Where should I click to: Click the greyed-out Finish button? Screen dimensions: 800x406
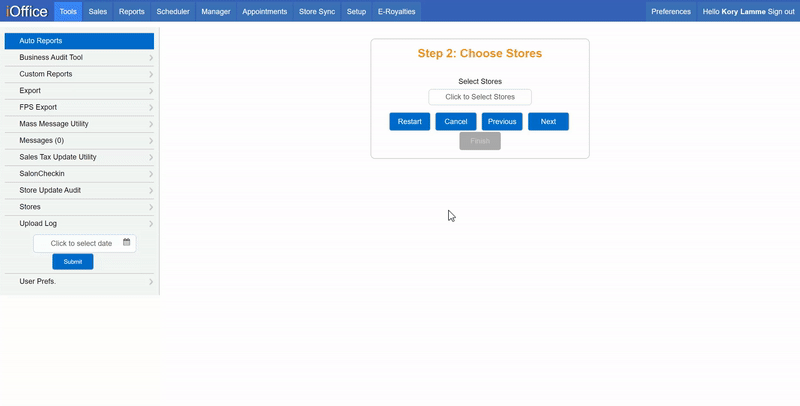[x=480, y=141]
